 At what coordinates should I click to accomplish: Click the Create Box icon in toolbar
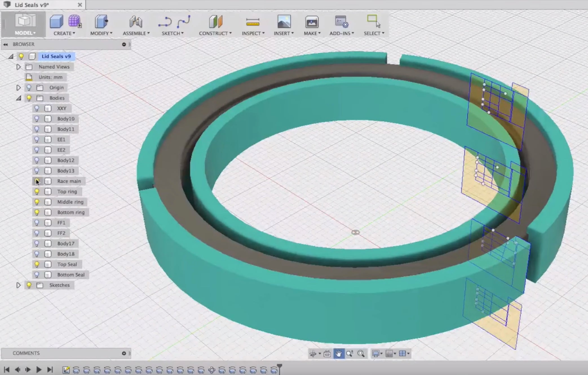56,22
